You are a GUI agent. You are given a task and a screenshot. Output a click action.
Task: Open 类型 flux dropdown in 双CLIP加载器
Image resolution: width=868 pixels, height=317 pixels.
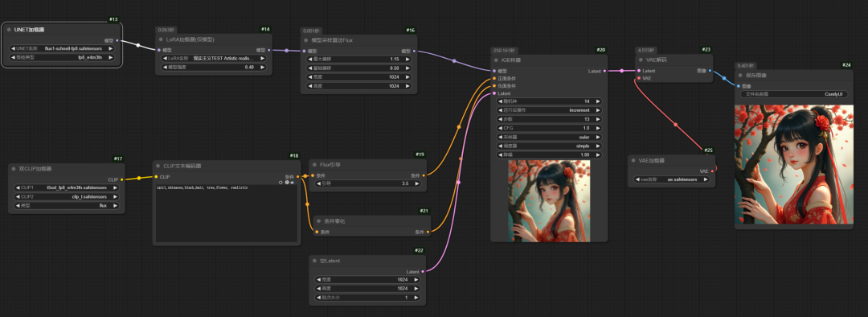[x=66, y=205]
